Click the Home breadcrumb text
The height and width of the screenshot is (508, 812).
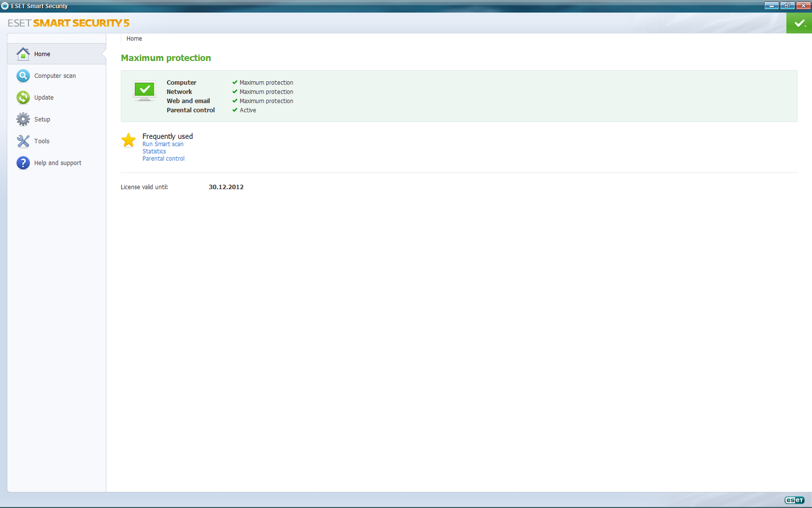pyautogui.click(x=134, y=39)
